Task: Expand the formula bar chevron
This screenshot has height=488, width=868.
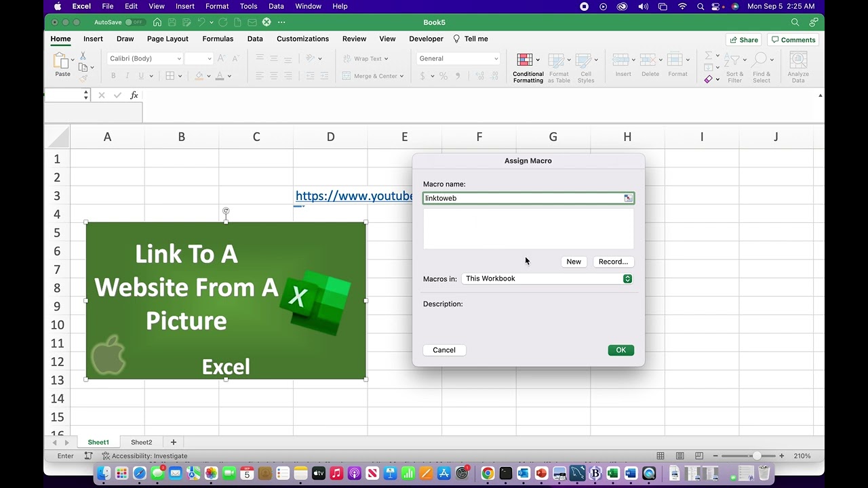Action: click(821, 96)
